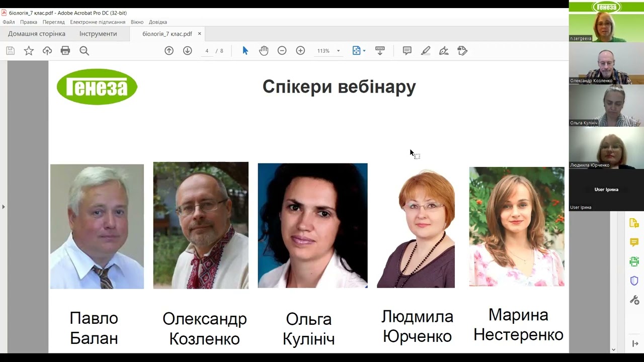This screenshot has height=362, width=644.
Task: Open the Електронне підписання menu
Action: click(x=98, y=22)
